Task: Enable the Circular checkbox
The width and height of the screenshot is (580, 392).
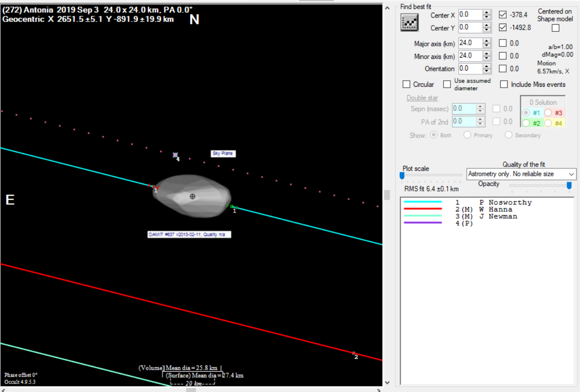Action: (x=406, y=84)
